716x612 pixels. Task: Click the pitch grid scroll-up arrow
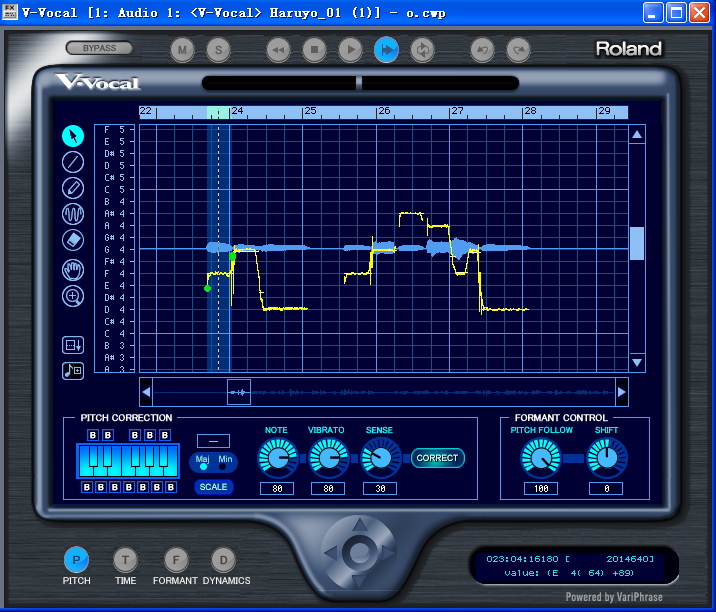(x=637, y=135)
